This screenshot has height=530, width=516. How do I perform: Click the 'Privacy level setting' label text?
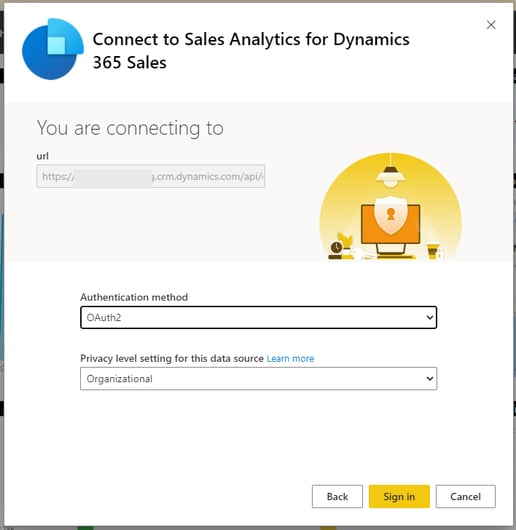[x=172, y=358]
